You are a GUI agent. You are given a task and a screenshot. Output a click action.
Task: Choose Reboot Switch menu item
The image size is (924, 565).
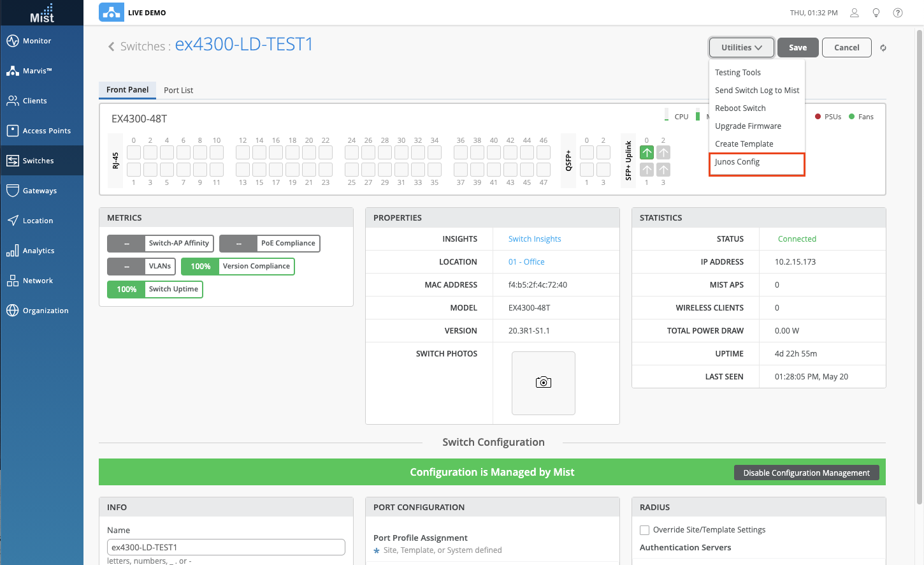pos(757,108)
